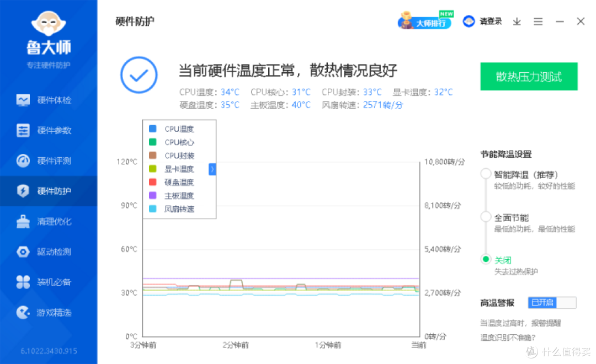Click the 大师排行 trophy badge
This screenshot has width=596, height=364.
click(425, 22)
